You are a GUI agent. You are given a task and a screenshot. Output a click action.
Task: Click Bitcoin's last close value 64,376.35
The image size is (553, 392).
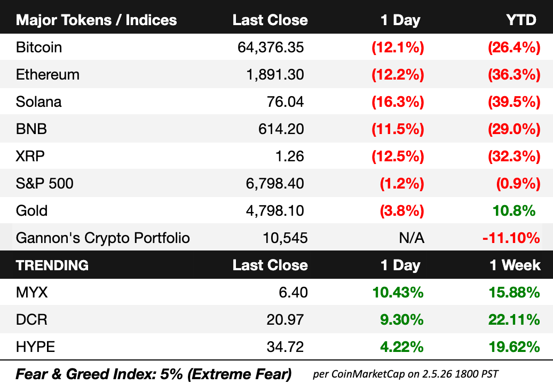[x=271, y=48]
